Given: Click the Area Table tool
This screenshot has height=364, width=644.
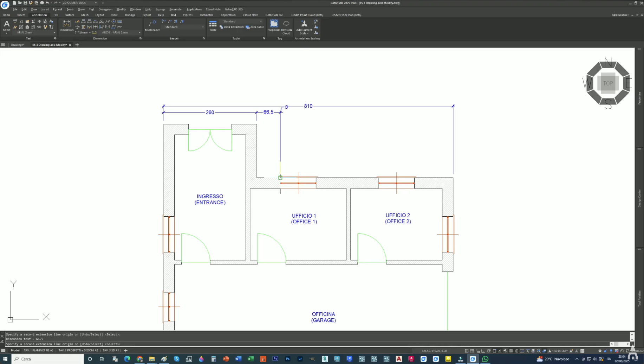Looking at the screenshot, I should pos(255,27).
